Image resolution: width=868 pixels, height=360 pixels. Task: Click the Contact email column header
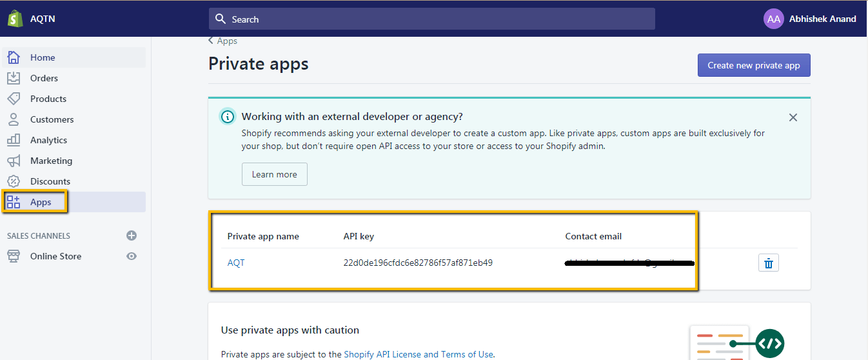tap(593, 236)
